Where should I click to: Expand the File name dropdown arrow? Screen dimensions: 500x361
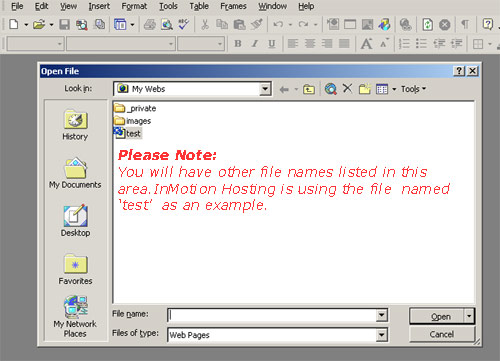pyautogui.click(x=382, y=315)
